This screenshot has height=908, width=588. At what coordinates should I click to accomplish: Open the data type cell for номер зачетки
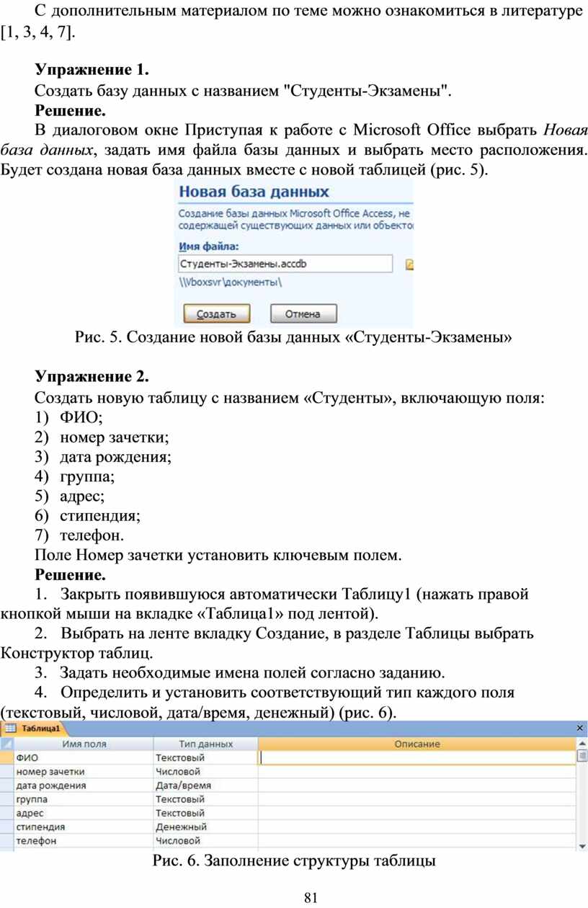[x=205, y=771]
